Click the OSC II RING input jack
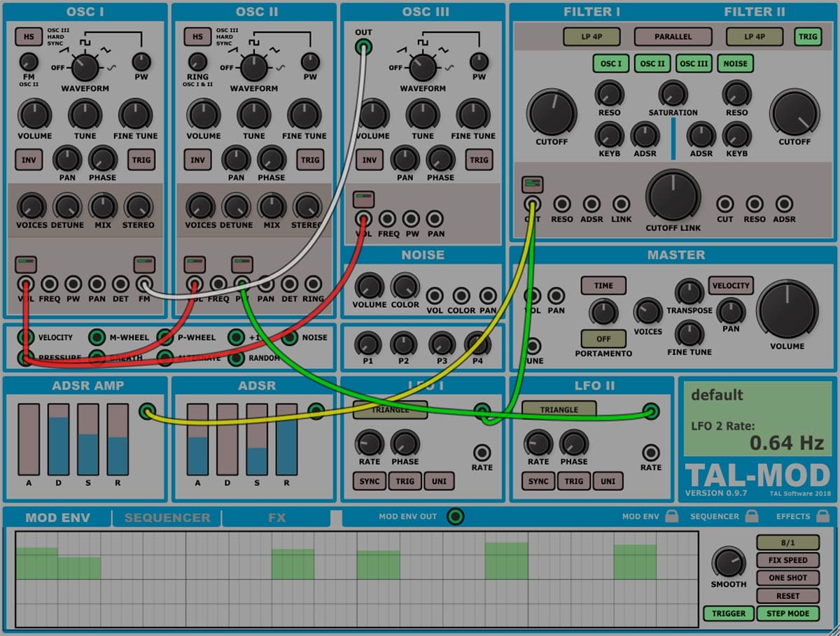The width and height of the screenshot is (840, 636). pos(313,283)
